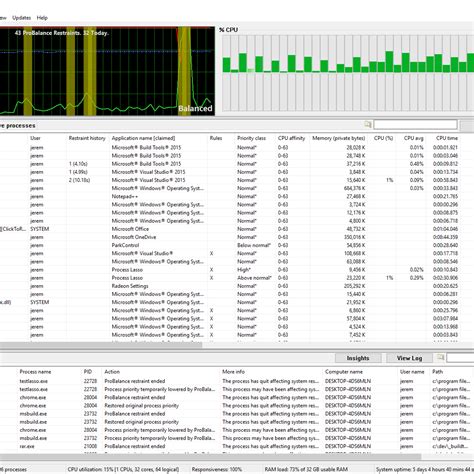Click the % CPU core utilization graph
The width and height of the screenshot is (474, 474).
coord(348,73)
